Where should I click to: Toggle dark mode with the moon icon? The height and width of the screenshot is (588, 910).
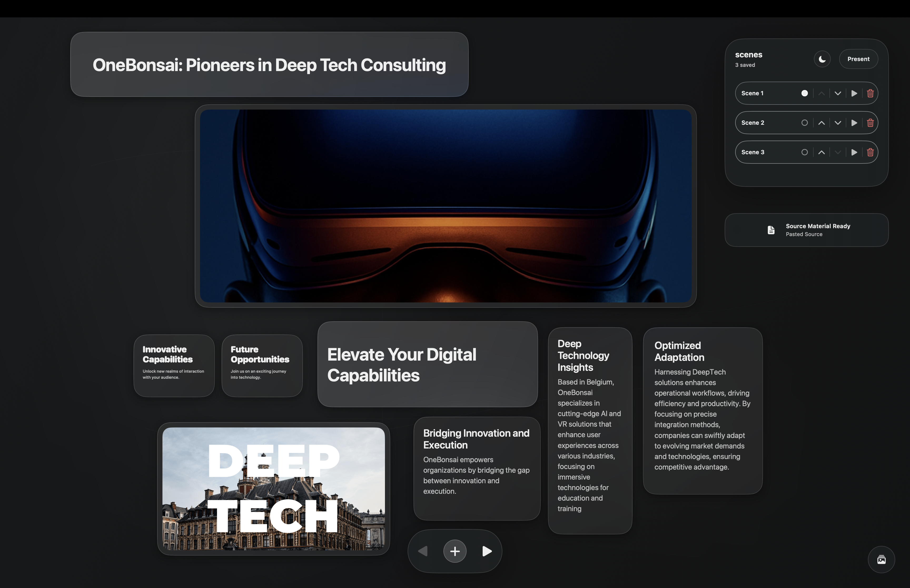coord(822,59)
